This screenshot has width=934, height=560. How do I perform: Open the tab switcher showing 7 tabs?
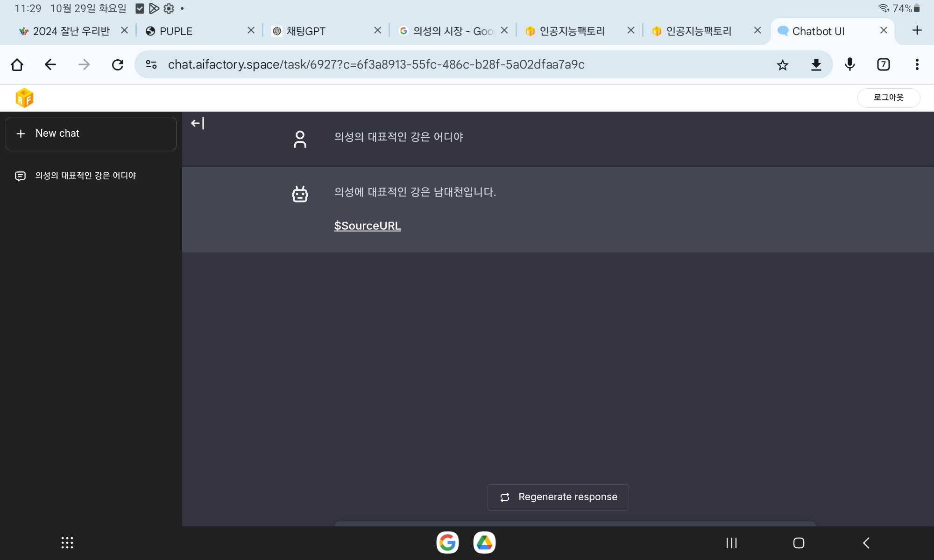pos(883,64)
